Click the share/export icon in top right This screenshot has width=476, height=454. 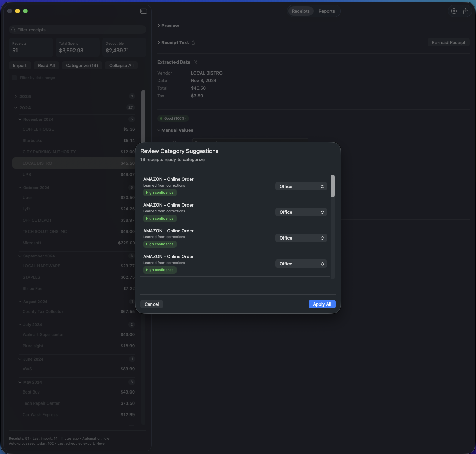pyautogui.click(x=466, y=11)
